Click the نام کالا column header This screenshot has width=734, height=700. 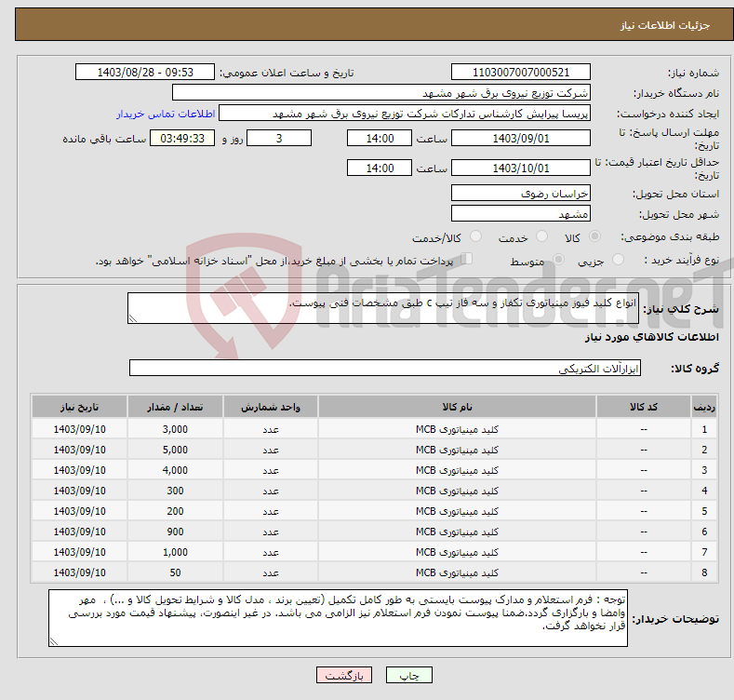457,407
